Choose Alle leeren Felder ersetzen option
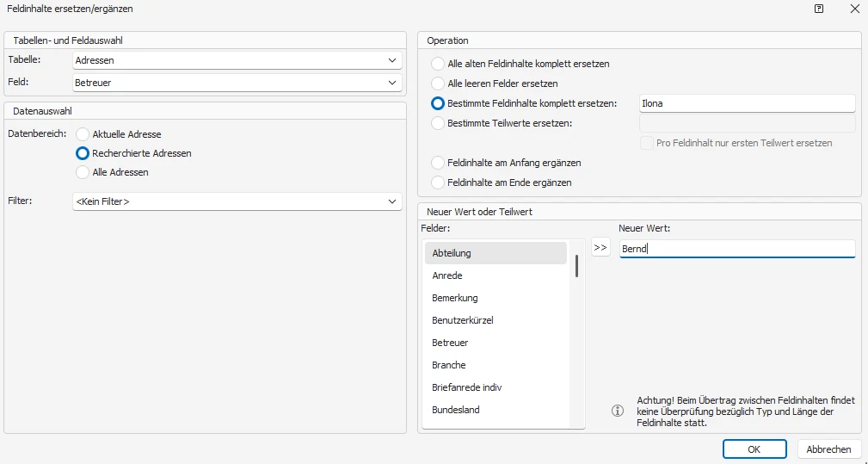 click(x=438, y=84)
